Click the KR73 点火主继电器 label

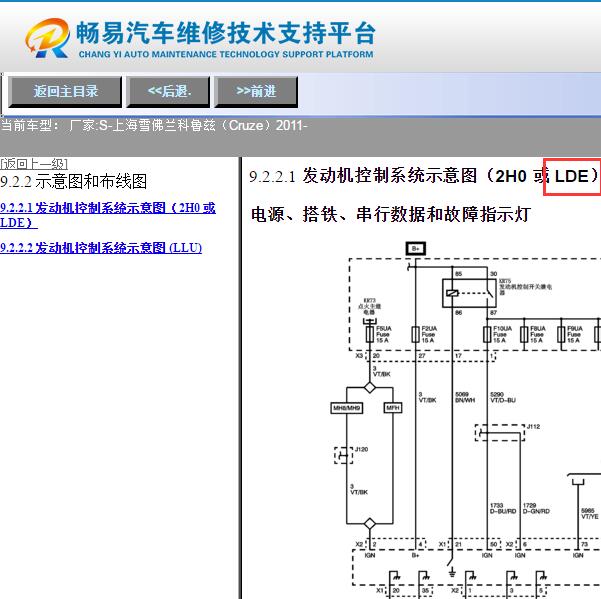[369, 306]
